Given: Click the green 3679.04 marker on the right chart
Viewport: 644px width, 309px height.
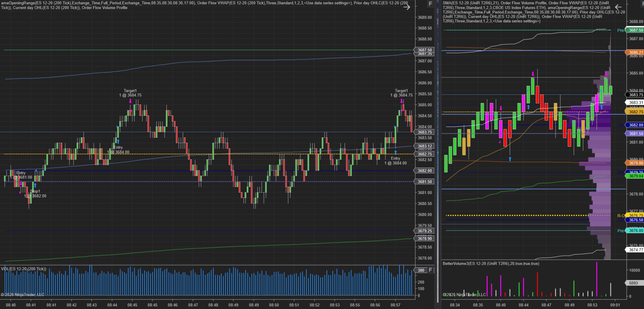Looking at the screenshot, I should (635, 176).
